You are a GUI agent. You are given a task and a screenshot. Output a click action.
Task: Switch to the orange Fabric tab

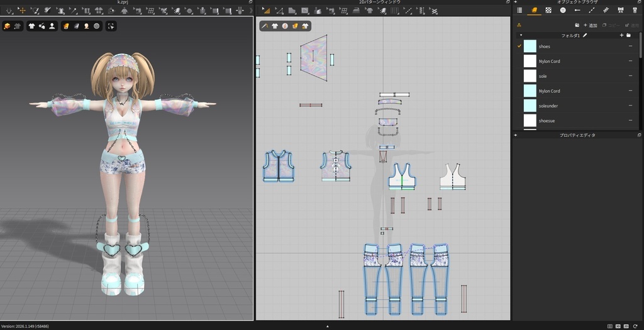click(534, 10)
